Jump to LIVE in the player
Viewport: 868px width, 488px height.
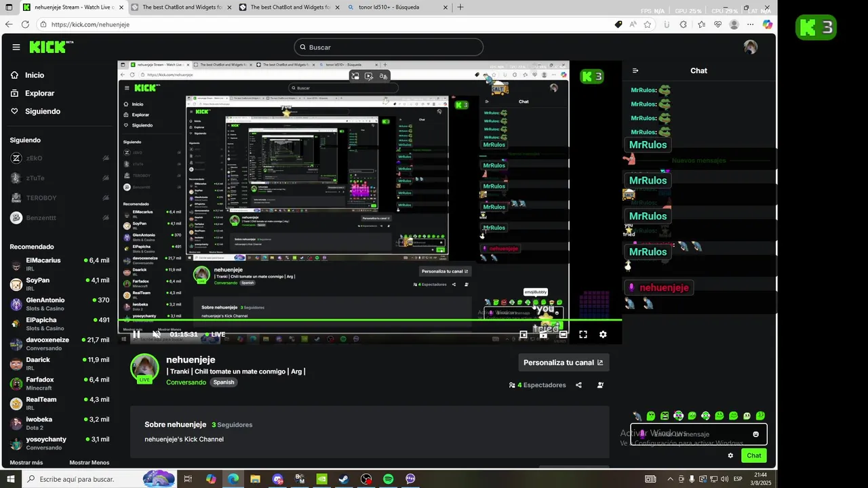coord(216,334)
